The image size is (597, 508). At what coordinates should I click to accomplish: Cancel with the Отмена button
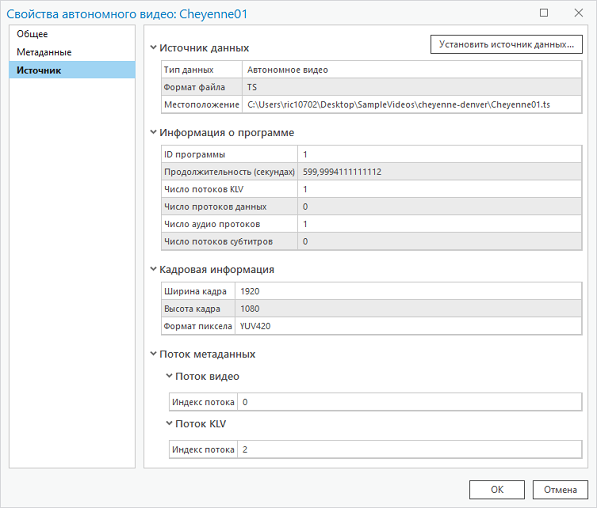point(560,489)
